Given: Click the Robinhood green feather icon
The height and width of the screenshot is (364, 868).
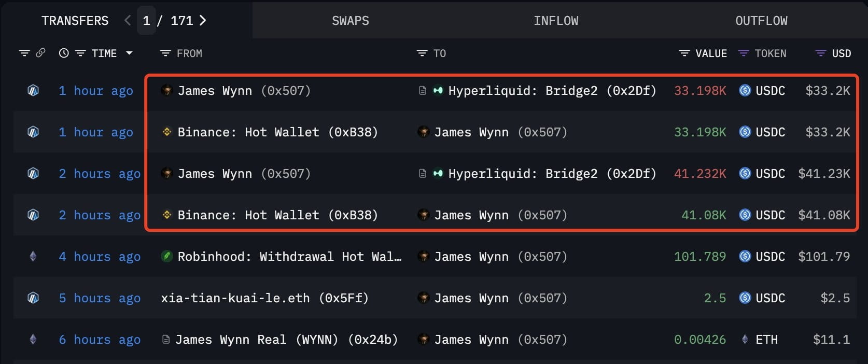Looking at the screenshot, I should pos(167,257).
